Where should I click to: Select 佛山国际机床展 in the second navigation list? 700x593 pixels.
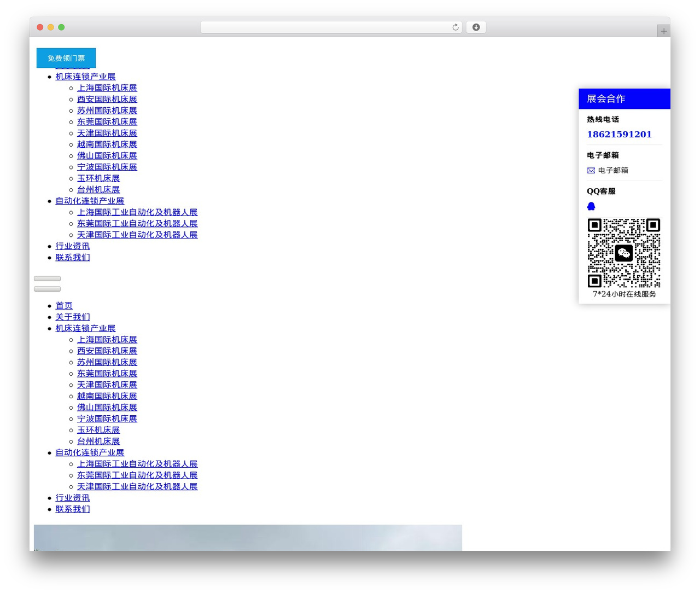[x=107, y=408]
